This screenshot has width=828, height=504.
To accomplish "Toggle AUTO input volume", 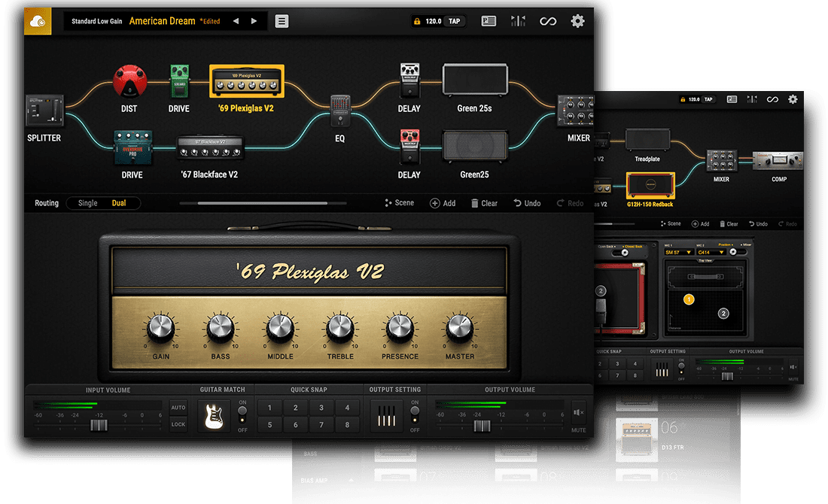I will click(x=178, y=408).
